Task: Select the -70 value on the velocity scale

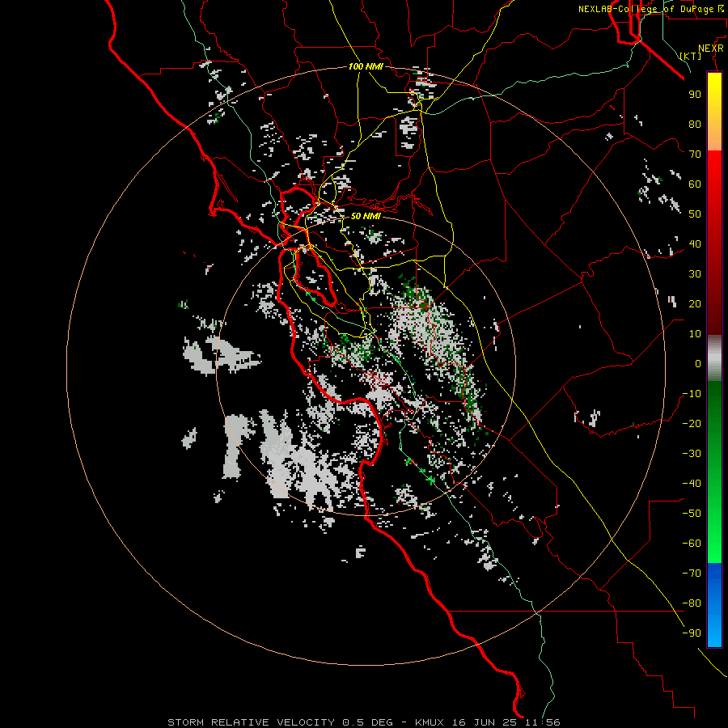Action: [692, 574]
